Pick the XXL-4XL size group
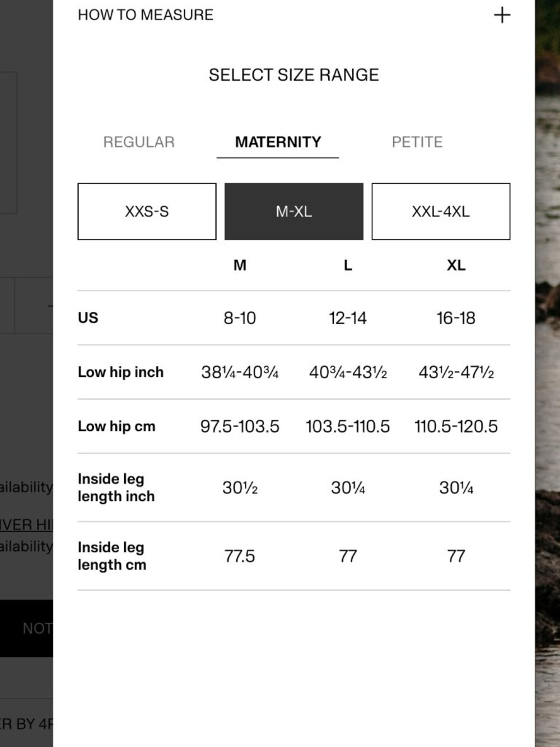The image size is (560, 747). coord(441,211)
